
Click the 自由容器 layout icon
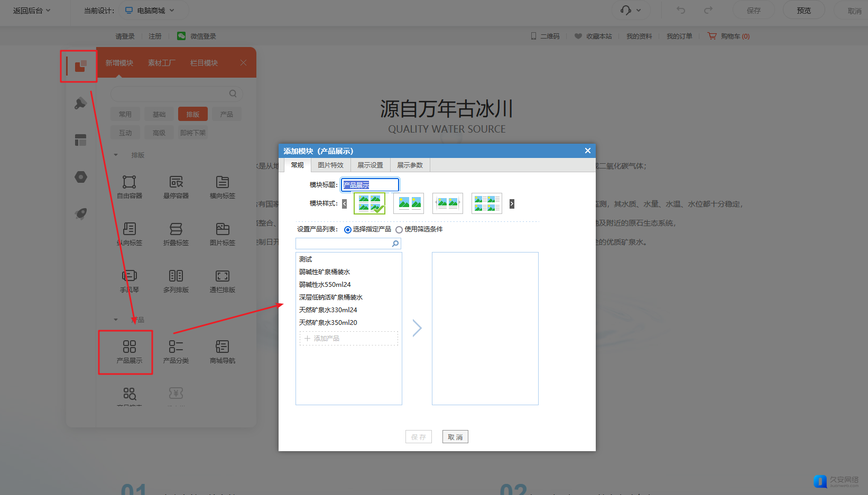[130, 182]
